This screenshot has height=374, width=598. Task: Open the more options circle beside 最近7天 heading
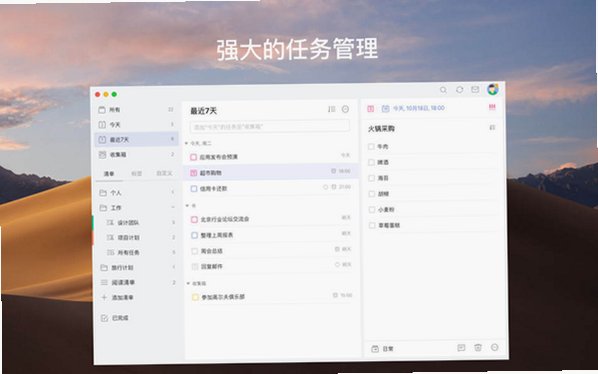pyautogui.click(x=346, y=109)
